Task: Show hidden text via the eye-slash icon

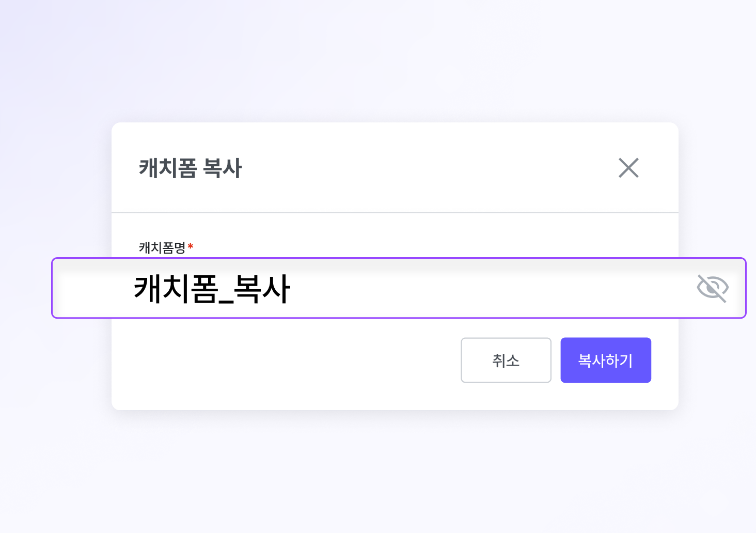Action: click(x=713, y=288)
